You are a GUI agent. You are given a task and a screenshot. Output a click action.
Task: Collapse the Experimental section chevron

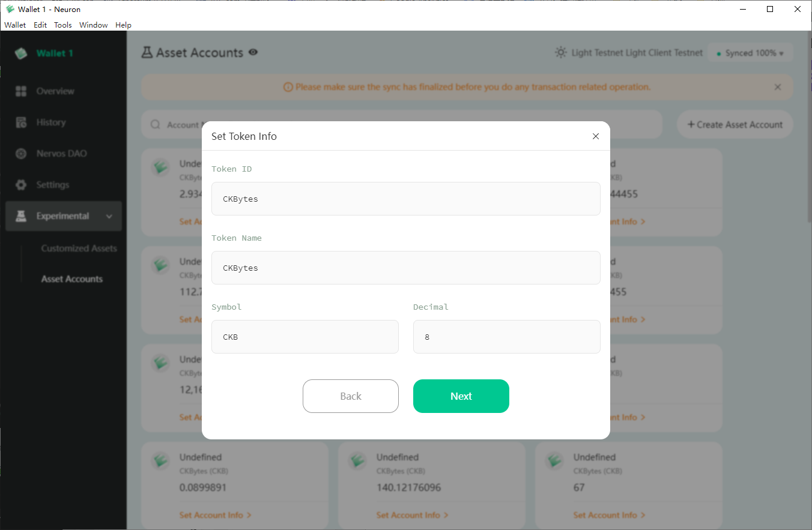pyautogui.click(x=109, y=216)
